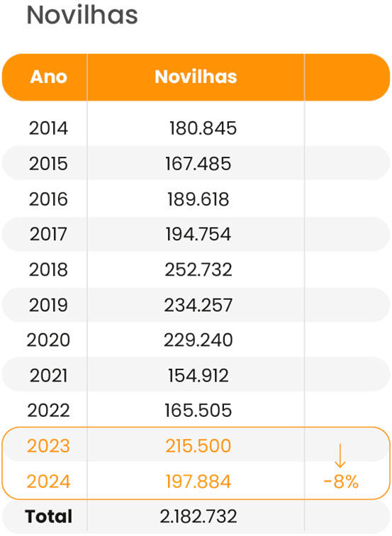Select the 2022 year cell
This screenshot has height=536, width=392.
(x=48, y=411)
